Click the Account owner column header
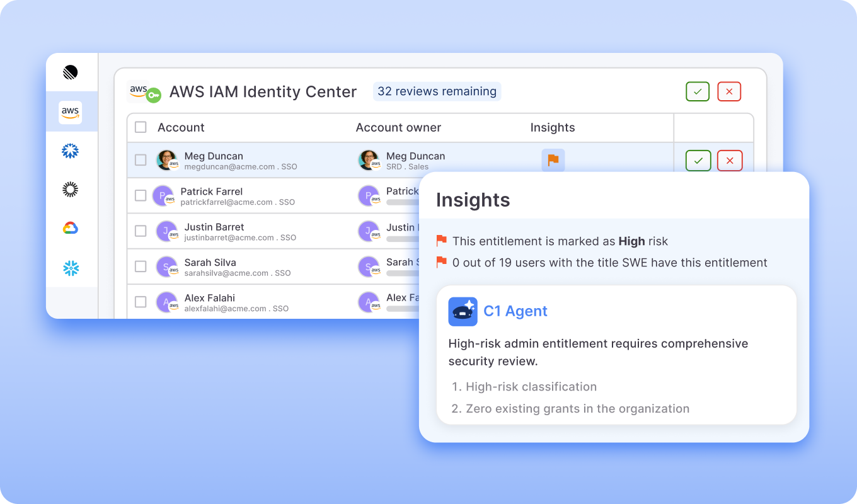Screen dimensions: 857x504 pyautogui.click(x=398, y=128)
